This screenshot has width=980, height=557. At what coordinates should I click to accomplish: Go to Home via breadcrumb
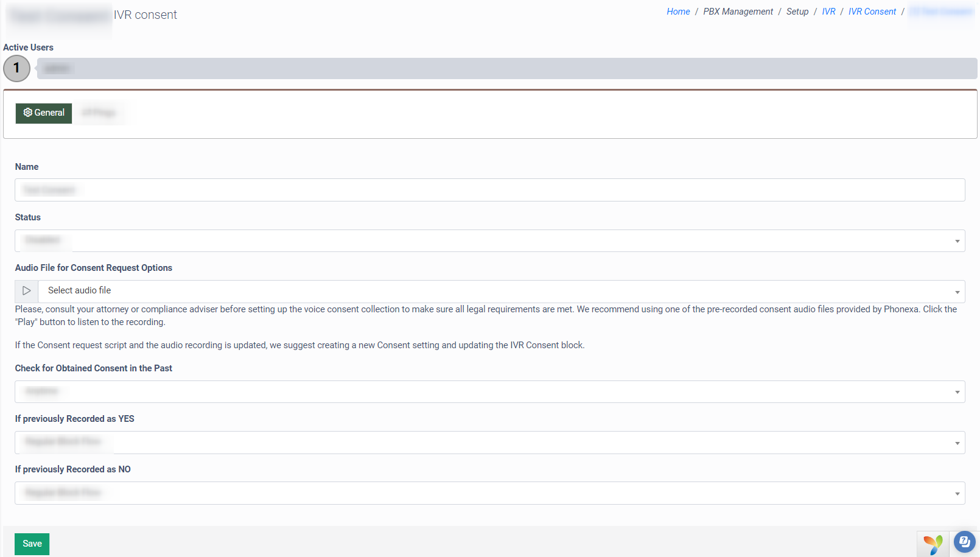[678, 12]
